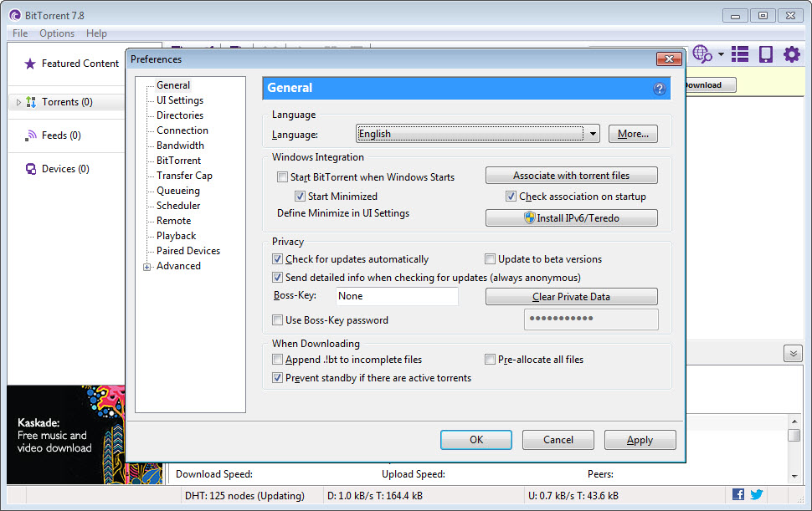Viewport: 812px width, 511px height.
Task: Collapse the detail pane with the double chevron
Action: pyautogui.click(x=793, y=354)
